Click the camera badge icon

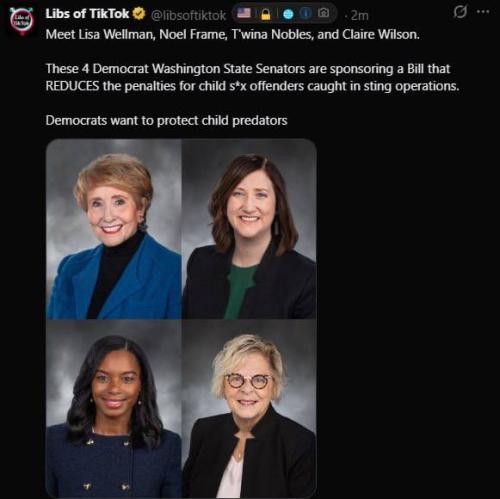coord(323,13)
